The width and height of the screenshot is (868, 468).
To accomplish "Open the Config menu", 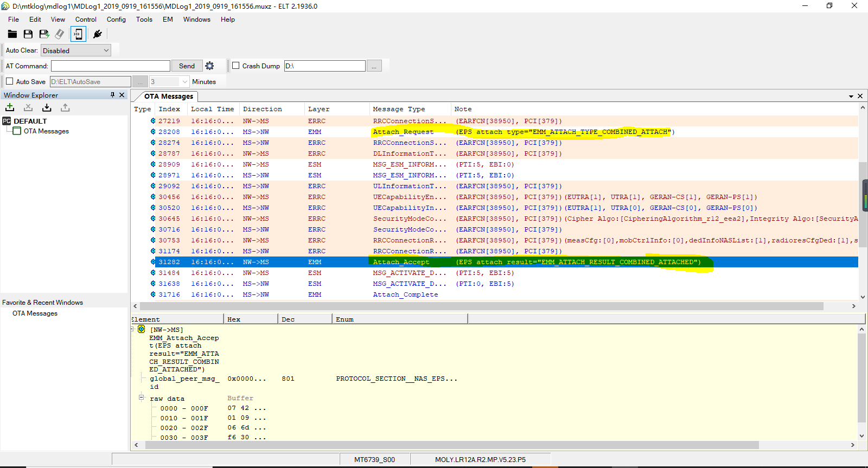I will click(x=116, y=20).
